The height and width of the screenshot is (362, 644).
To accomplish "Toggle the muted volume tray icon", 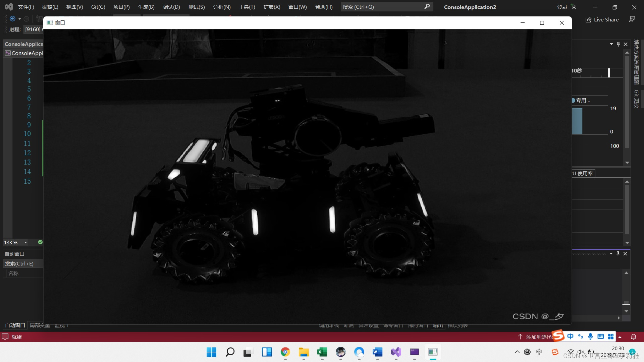I will point(581,352).
